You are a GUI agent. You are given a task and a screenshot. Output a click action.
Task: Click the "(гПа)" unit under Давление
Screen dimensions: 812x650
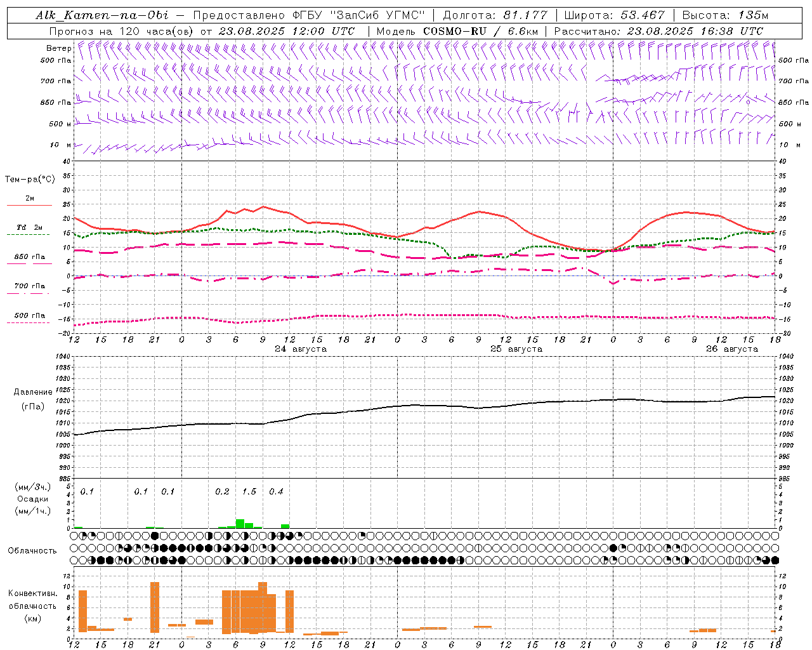[33, 407]
